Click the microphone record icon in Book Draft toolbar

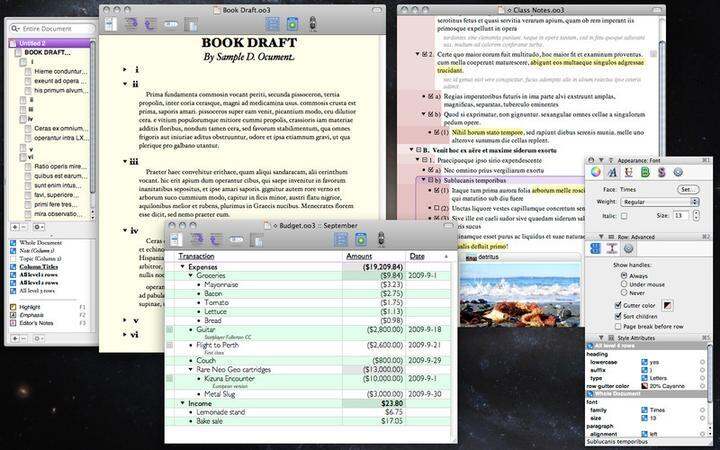(313, 24)
